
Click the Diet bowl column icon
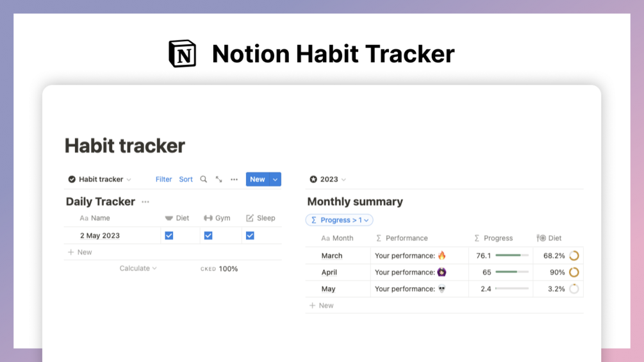click(169, 218)
